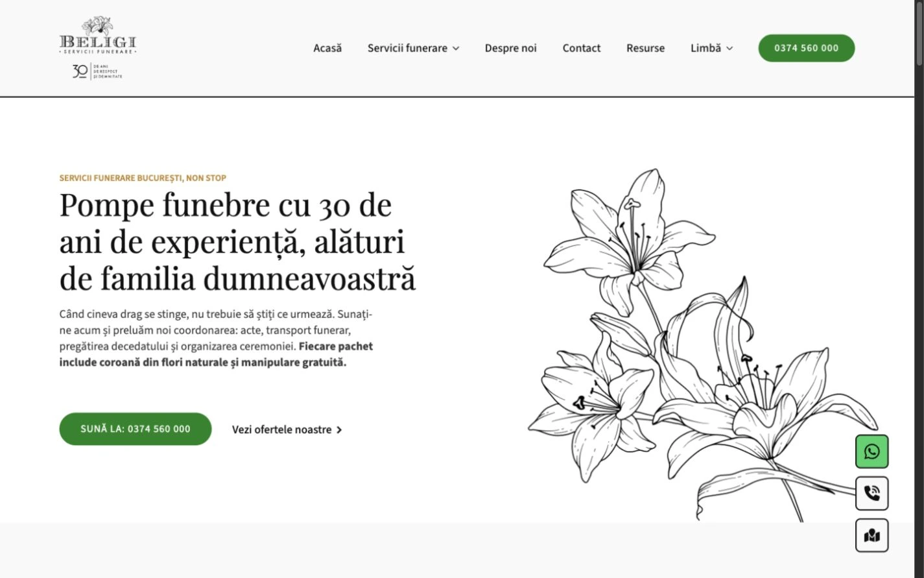Click the SERVICII FUNERARE BUCUREȘTI, NON STOP label
Viewport: 924px width, 578px height.
coord(143,178)
